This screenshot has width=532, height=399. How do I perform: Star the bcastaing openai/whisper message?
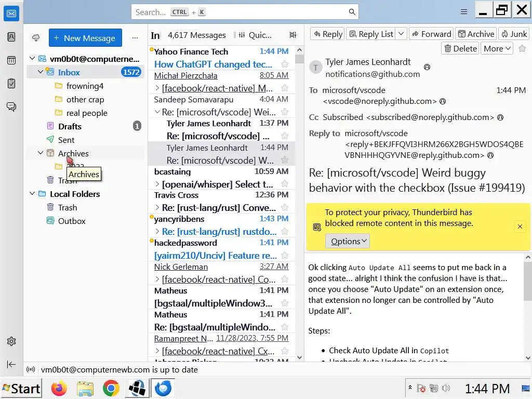285,184
